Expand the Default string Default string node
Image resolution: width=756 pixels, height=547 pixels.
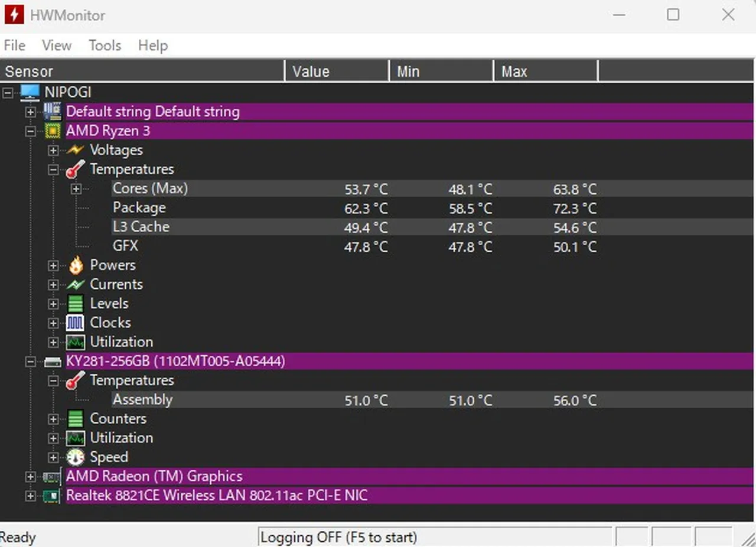(x=31, y=112)
